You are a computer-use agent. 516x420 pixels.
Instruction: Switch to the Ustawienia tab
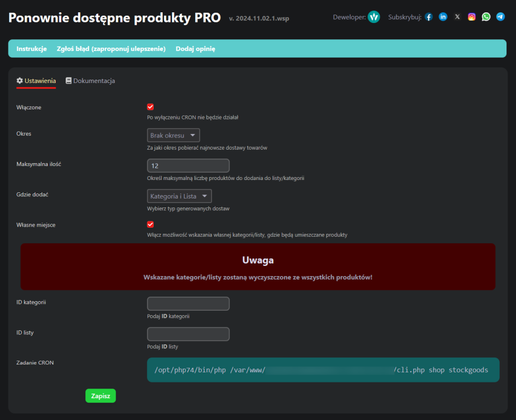(36, 81)
